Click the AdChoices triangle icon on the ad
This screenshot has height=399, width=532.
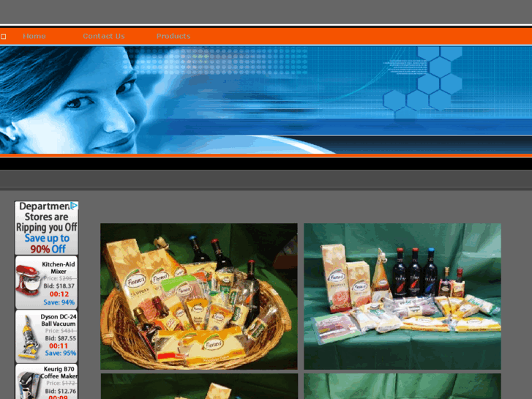point(74,206)
